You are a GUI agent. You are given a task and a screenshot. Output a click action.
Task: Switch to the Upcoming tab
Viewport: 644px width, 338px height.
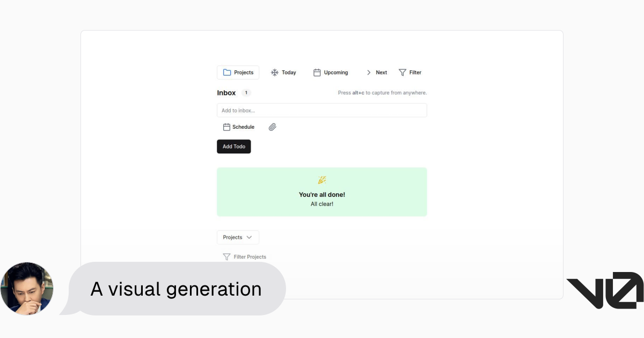coord(331,72)
